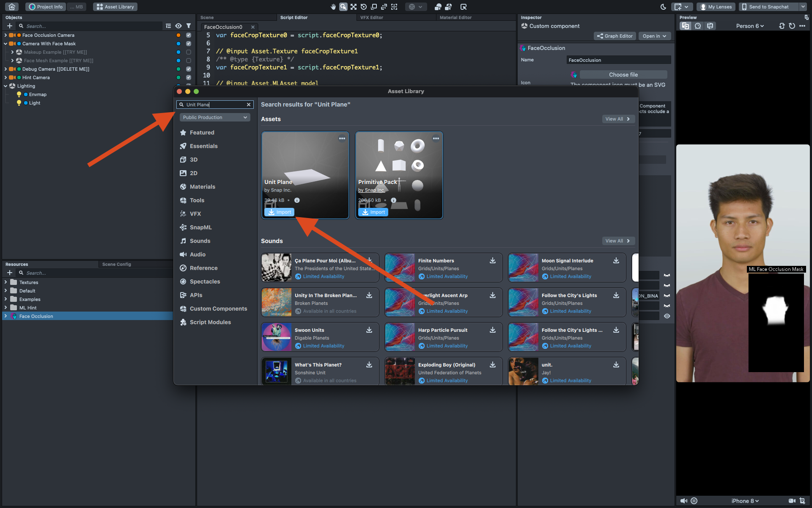
Task: Open more options on Unit Plane asset
Action: tap(342, 138)
